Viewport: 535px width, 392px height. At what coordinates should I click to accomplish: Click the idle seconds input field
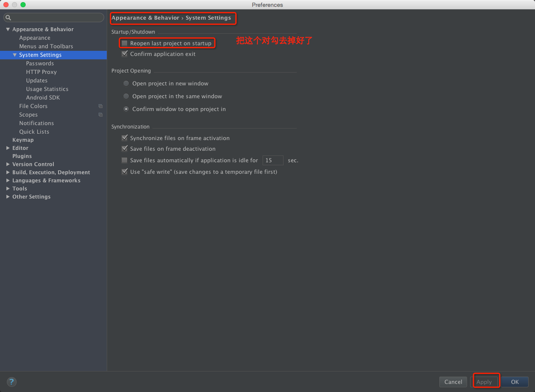tap(273, 161)
